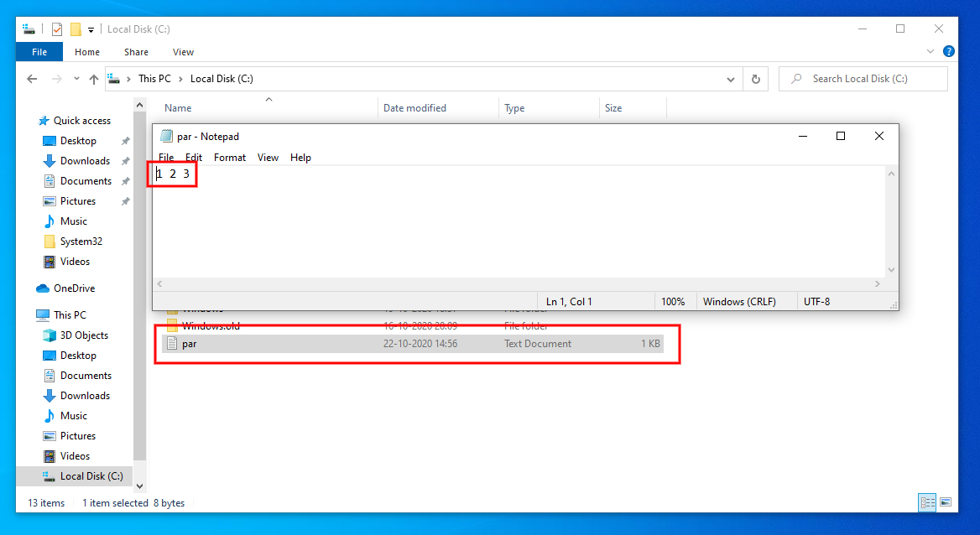
Task: Open the Explorer Share tab
Action: [136, 52]
